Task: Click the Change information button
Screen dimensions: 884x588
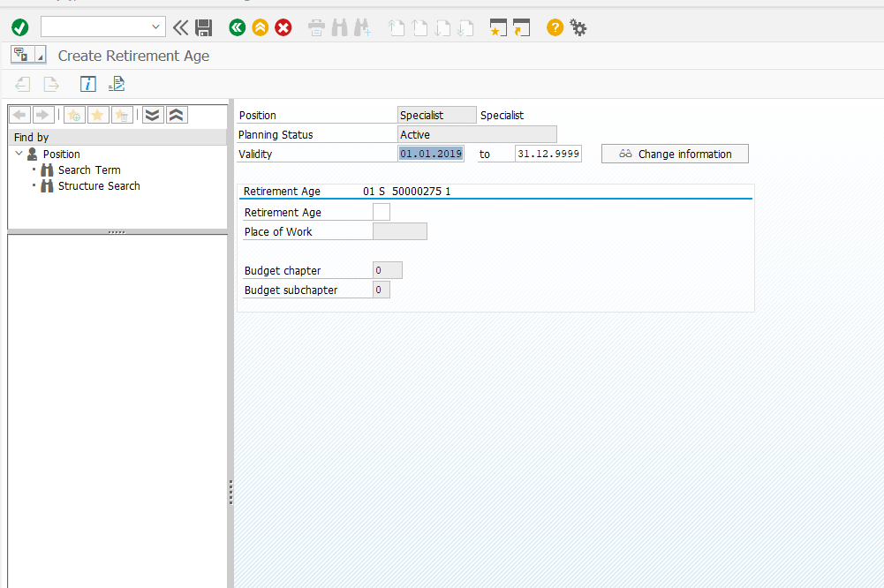Action: click(x=675, y=154)
